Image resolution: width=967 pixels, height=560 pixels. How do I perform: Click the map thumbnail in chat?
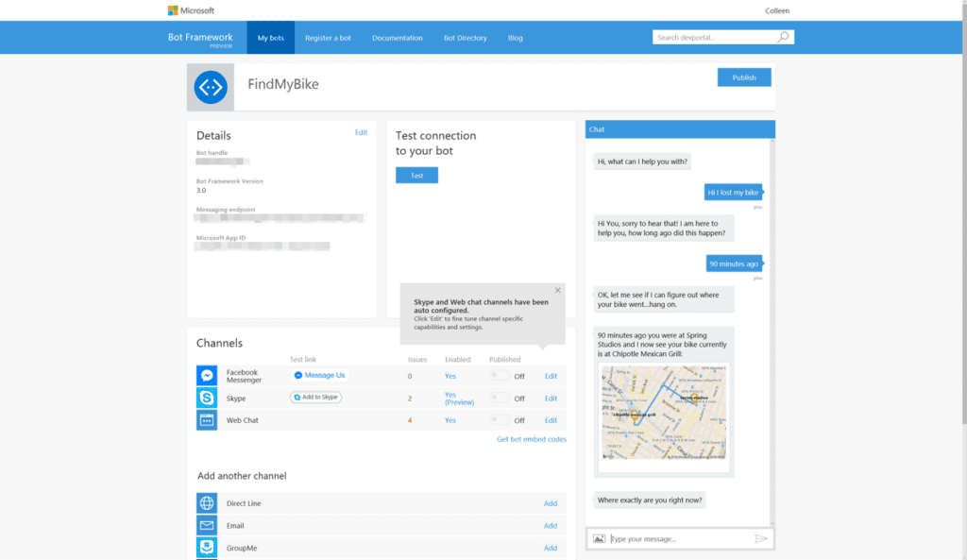664,412
